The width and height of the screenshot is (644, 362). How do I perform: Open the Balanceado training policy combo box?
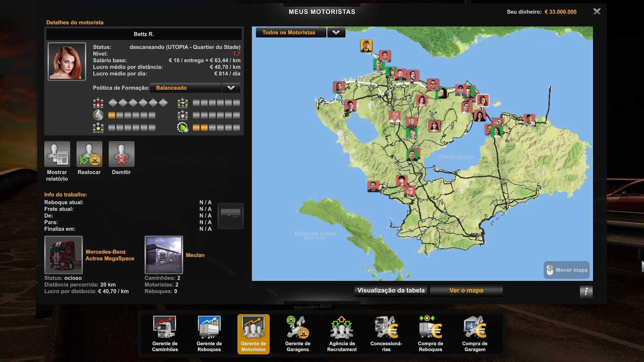[x=185, y=88]
